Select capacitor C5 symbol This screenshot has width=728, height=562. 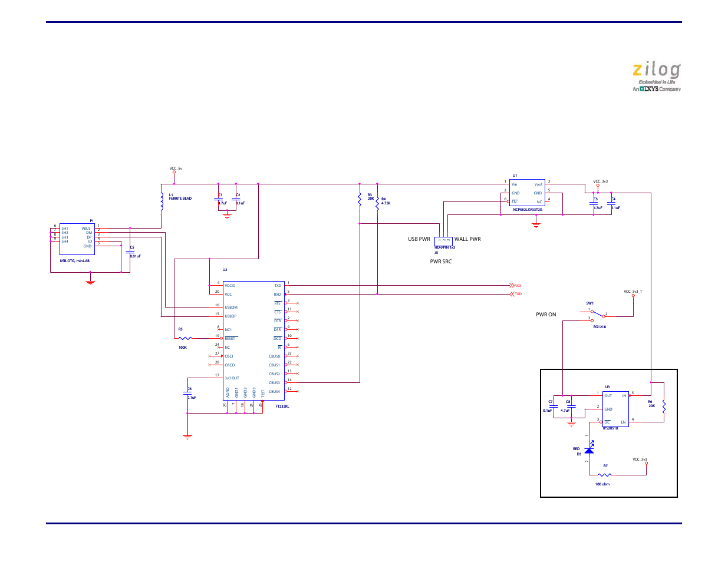coord(130,252)
